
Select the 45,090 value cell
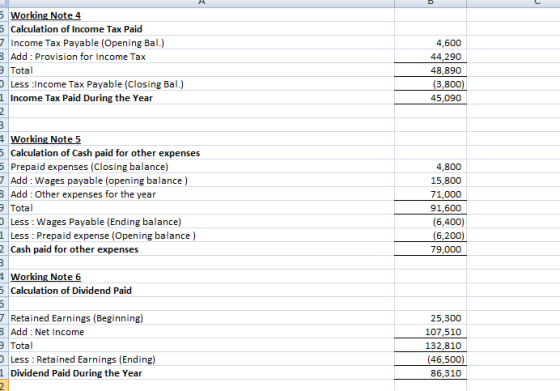(430, 98)
